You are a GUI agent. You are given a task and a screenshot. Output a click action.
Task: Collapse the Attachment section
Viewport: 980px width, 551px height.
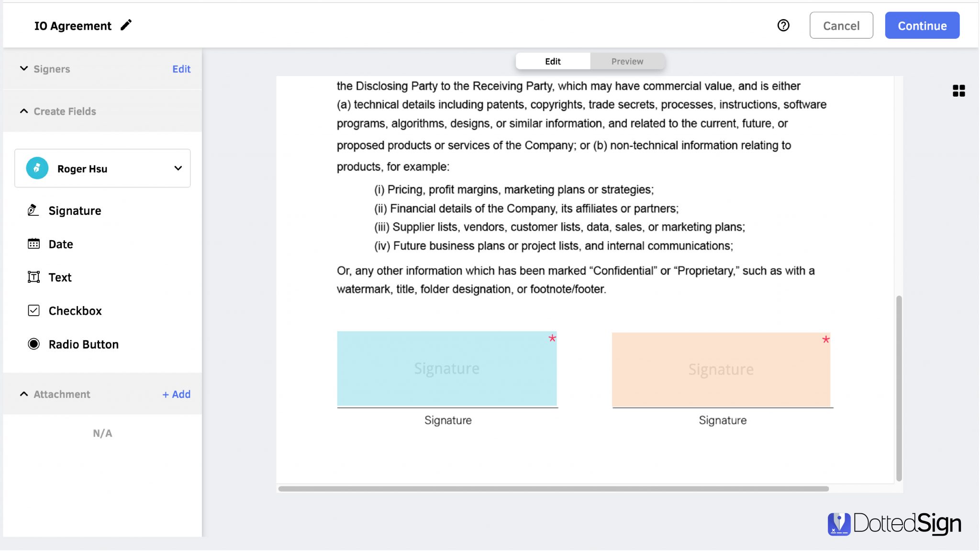[23, 394]
